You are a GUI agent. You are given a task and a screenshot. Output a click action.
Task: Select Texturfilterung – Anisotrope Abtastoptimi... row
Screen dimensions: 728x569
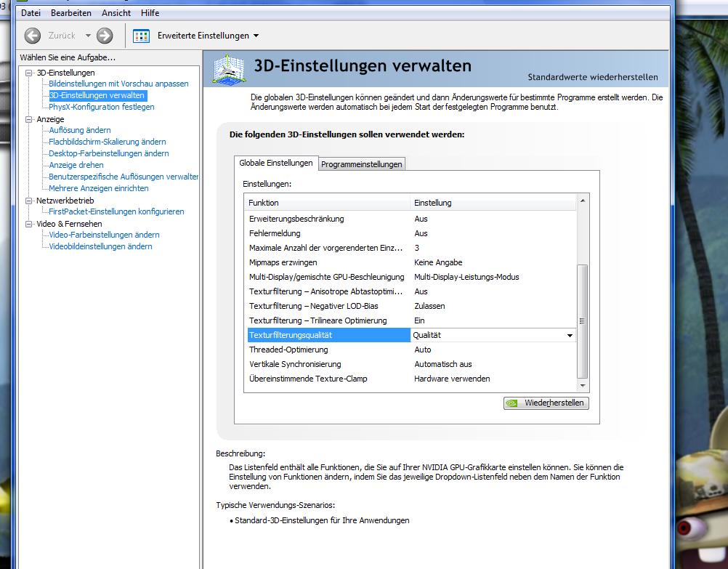point(412,291)
